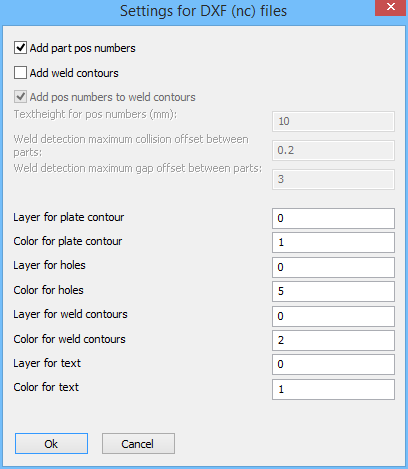Click Layer for weld contours field
This screenshot has width=408, height=469.
(333, 316)
